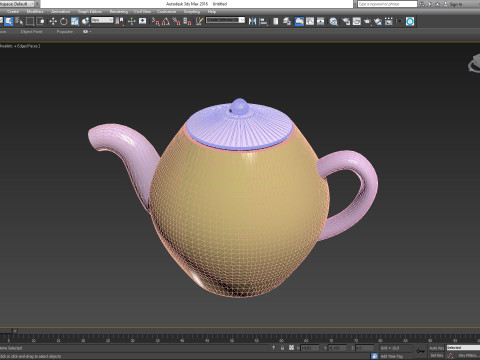Toggle Spinner Snap
This screenshot has width=480, height=360.
(187, 21)
